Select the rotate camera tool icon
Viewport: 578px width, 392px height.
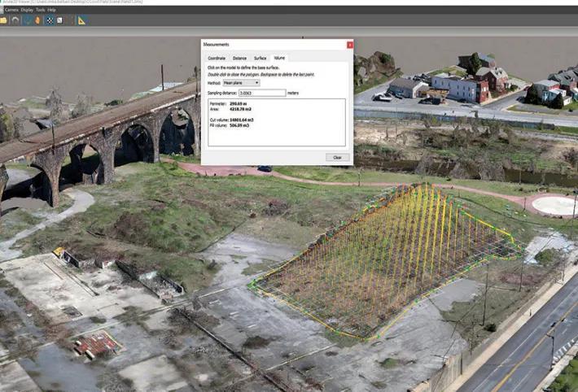[27, 20]
